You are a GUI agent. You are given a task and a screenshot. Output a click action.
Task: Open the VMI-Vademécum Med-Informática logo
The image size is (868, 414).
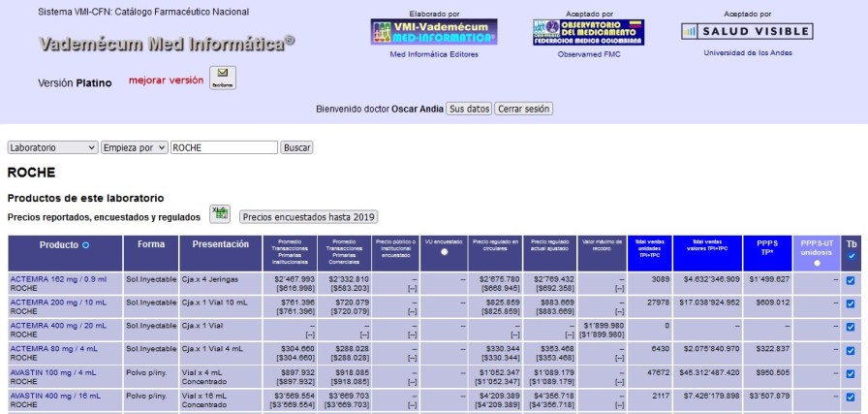[x=434, y=32]
